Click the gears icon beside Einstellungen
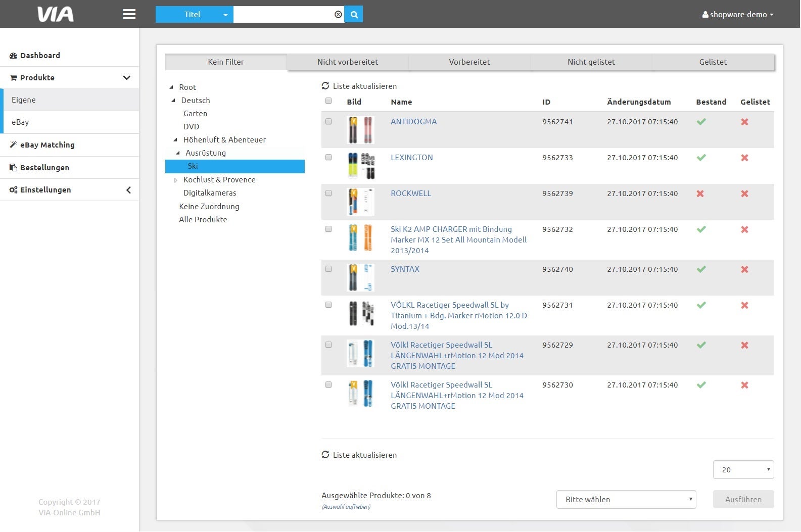The height and width of the screenshot is (532, 801). click(14, 190)
